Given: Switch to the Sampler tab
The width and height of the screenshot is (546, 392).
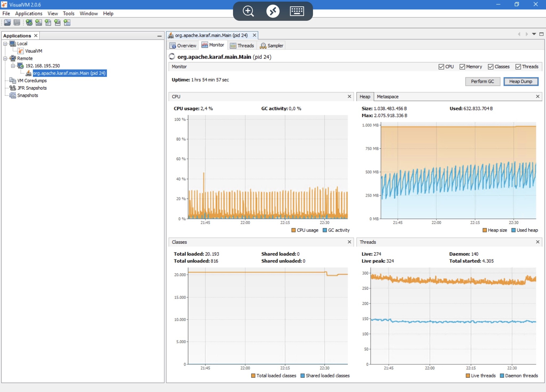Looking at the screenshot, I should pos(272,46).
